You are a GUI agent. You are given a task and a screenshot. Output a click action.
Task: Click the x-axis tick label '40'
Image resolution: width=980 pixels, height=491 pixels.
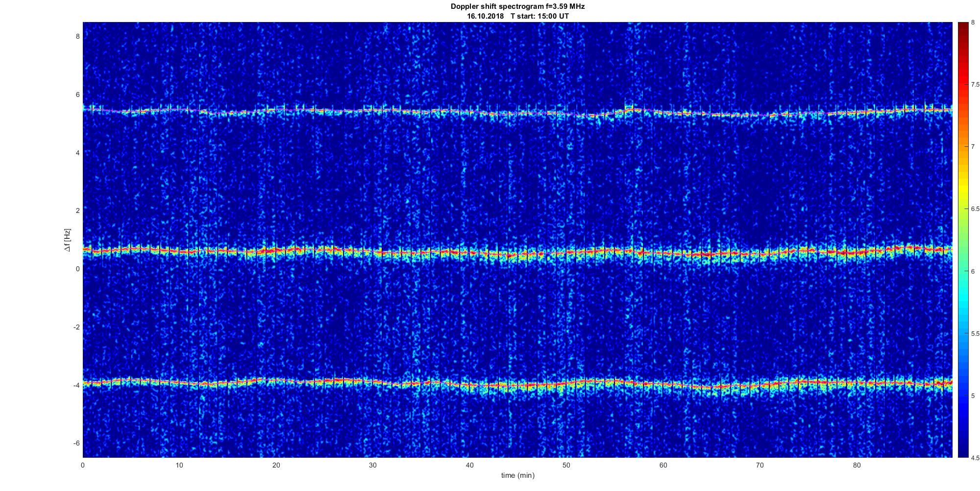pos(469,466)
